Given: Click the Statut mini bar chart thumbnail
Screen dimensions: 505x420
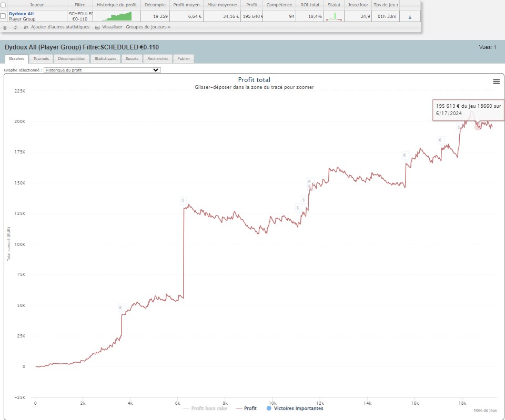Looking at the screenshot, I should pyautogui.click(x=334, y=16).
